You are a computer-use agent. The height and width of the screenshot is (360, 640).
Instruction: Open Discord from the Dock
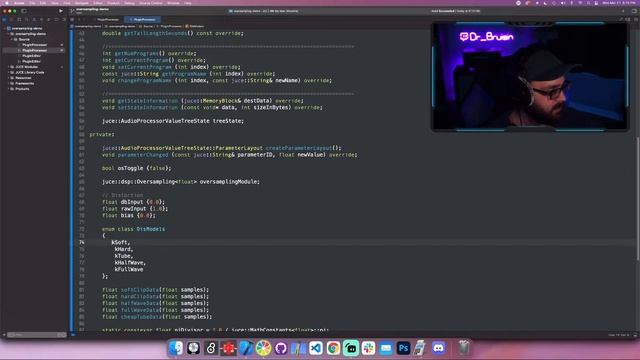pyautogui.click(x=438, y=348)
